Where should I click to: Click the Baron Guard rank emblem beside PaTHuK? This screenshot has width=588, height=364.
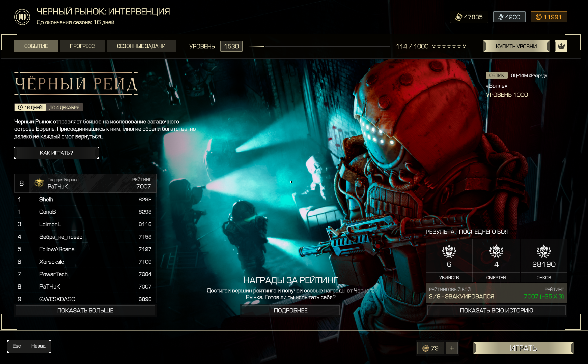point(39,183)
